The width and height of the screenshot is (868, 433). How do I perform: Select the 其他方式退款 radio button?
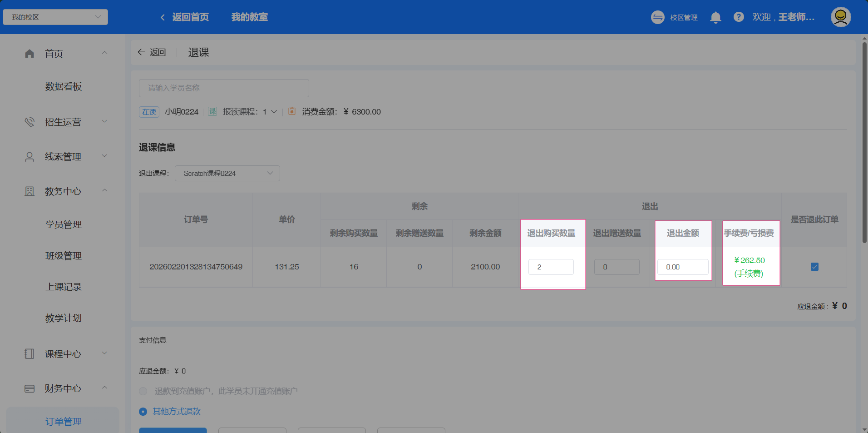[x=143, y=412]
